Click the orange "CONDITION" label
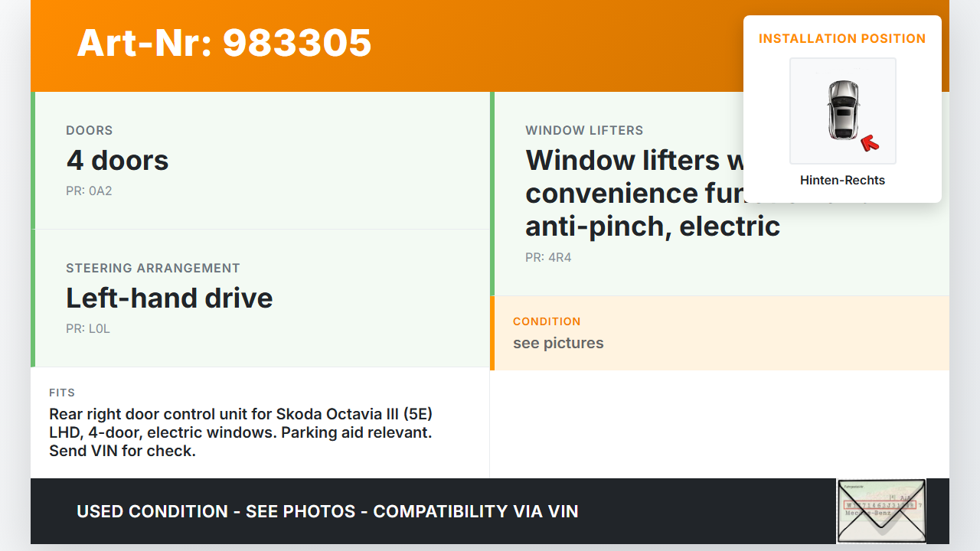Screen dimensions: 980x551 547,321
